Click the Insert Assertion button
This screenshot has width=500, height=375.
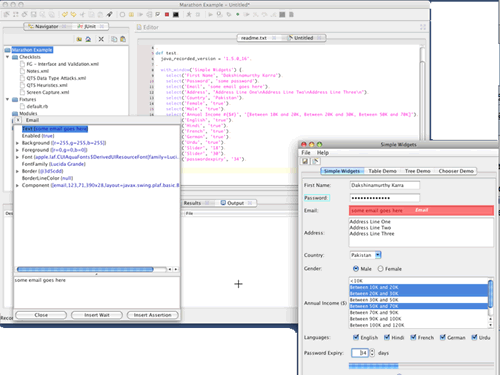[153, 315]
